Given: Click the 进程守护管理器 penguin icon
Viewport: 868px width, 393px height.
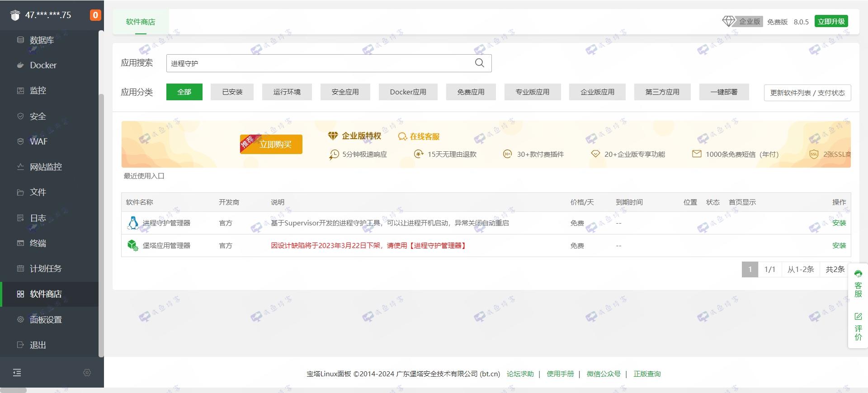Looking at the screenshot, I should (133, 223).
